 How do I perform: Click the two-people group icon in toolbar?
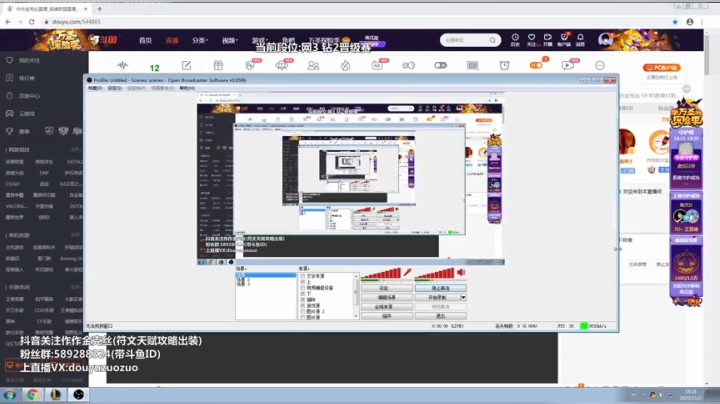pyautogui.click(x=313, y=65)
